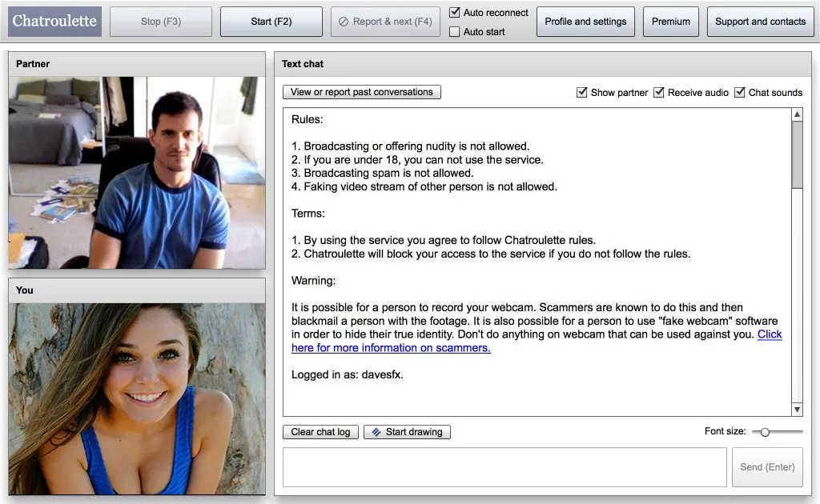820x504 pixels.
Task: Uncheck the Show partner option
Action: pos(581,93)
